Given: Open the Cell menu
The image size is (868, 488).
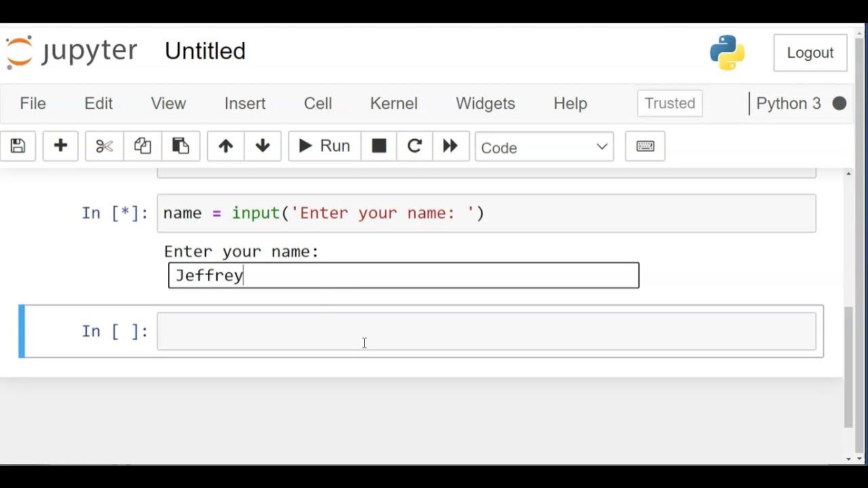Looking at the screenshot, I should click(x=318, y=104).
